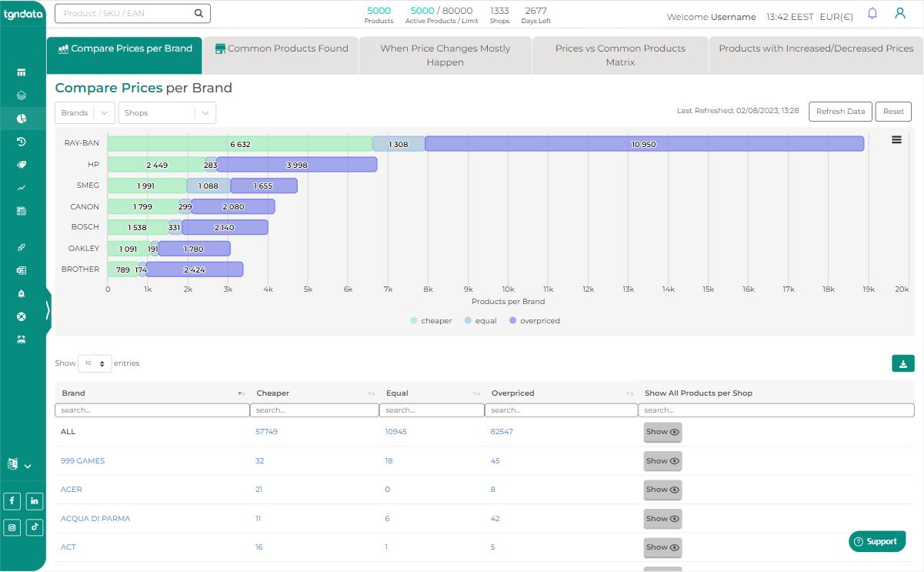Screen dimensions: 924x572
Task: Open the line chart trend sidebar icon
Action: pyautogui.click(x=22, y=188)
